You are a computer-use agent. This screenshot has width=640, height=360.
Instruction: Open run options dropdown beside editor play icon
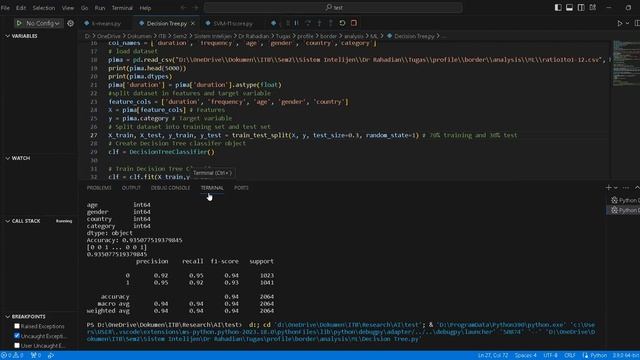[628, 24]
